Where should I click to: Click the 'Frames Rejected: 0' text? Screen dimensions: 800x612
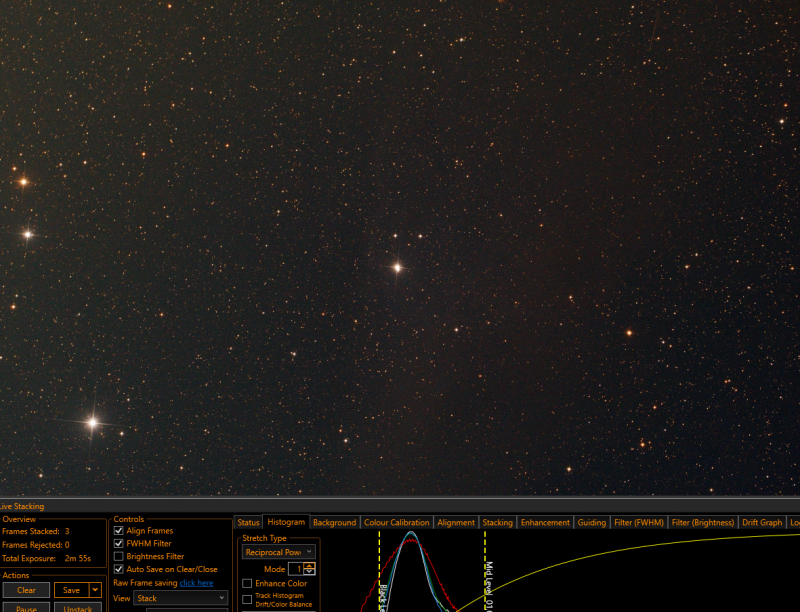pyautogui.click(x=36, y=545)
